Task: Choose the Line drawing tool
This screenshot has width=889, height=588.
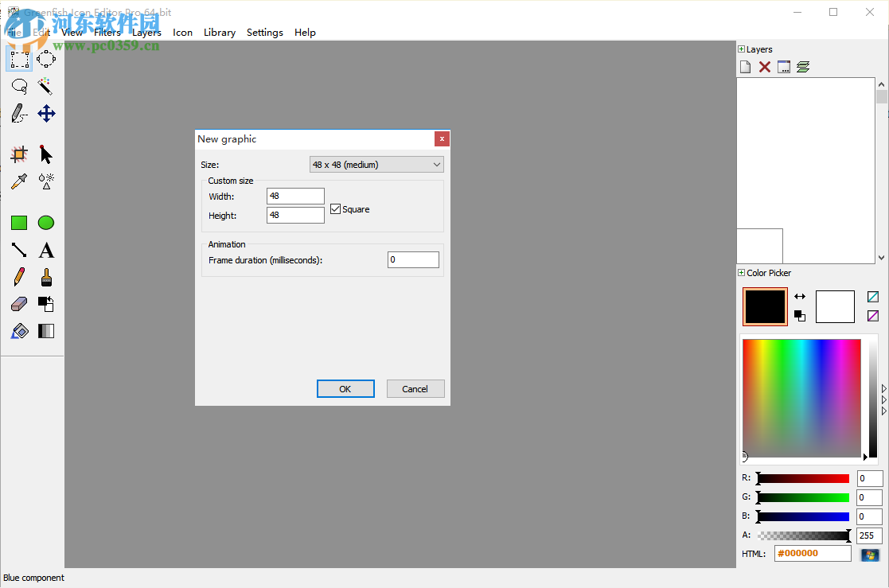Action: 19,250
